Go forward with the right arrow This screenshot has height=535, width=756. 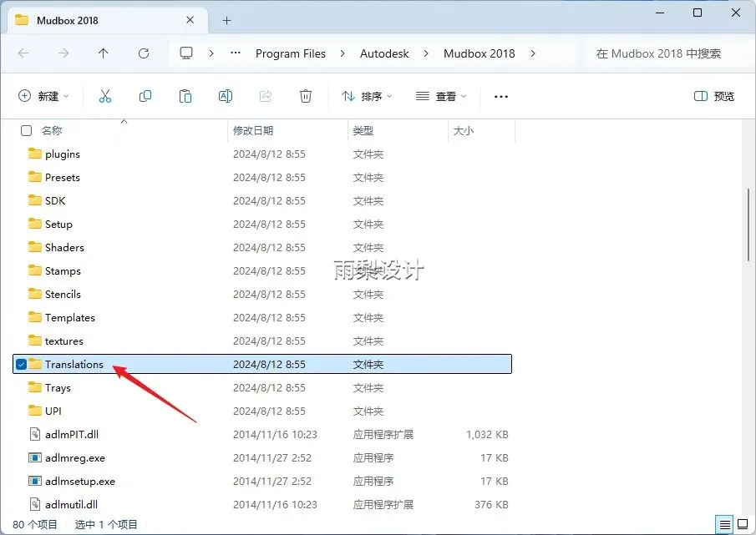point(63,53)
